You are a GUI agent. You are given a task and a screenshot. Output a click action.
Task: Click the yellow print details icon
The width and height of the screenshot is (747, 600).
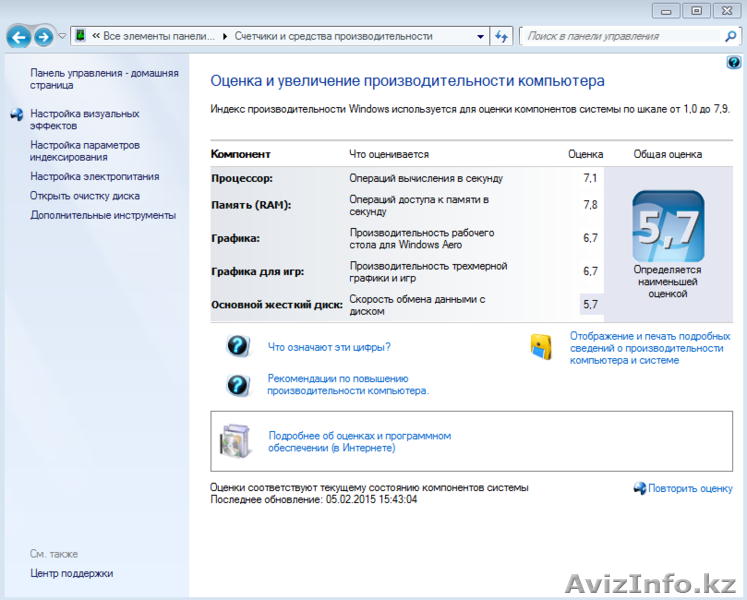point(541,347)
